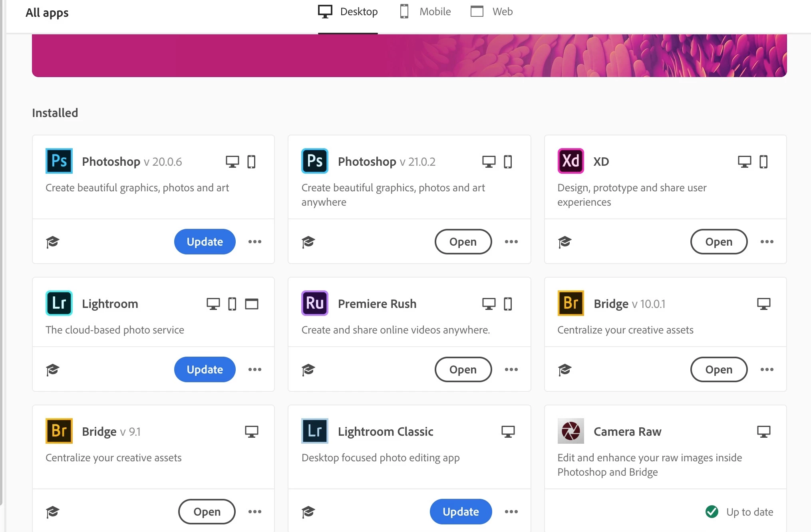
Task: Expand more options on Premiere Rush card
Action: pyautogui.click(x=511, y=369)
